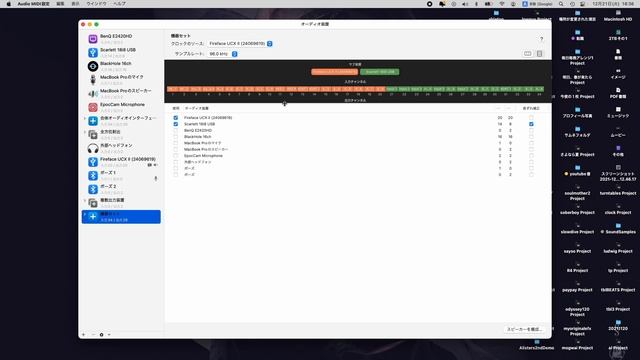This screenshot has width=640, height=360.
Task: Open the Control Center icon in menu bar
Action: (x=582, y=4)
